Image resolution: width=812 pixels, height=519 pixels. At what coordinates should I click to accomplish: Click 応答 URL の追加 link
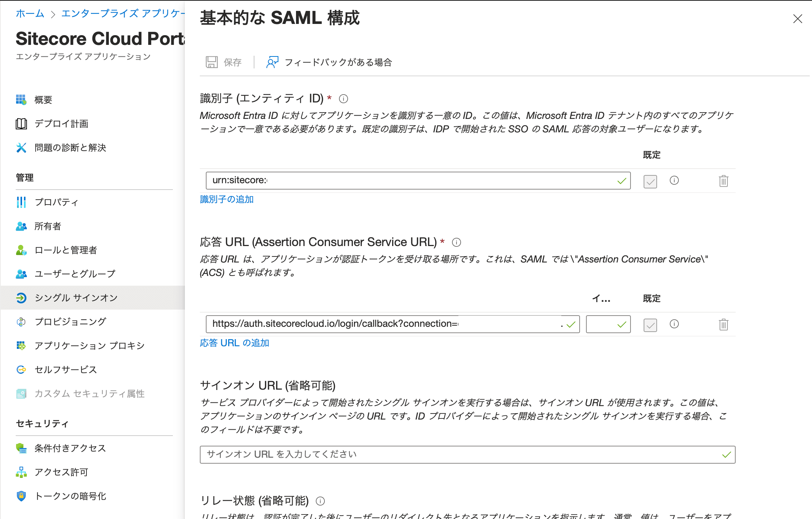234,343
